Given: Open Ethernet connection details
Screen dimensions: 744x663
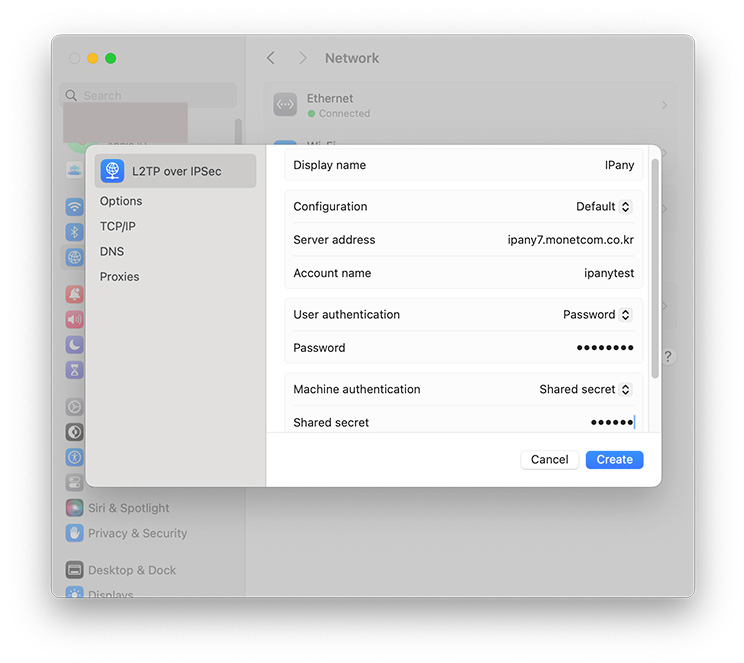Looking at the screenshot, I should click(x=470, y=105).
